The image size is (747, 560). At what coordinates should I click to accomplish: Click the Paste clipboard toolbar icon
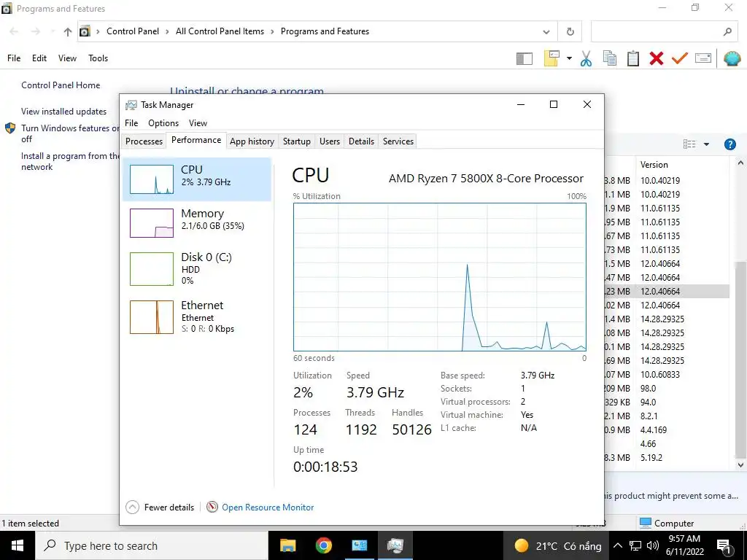click(x=633, y=58)
